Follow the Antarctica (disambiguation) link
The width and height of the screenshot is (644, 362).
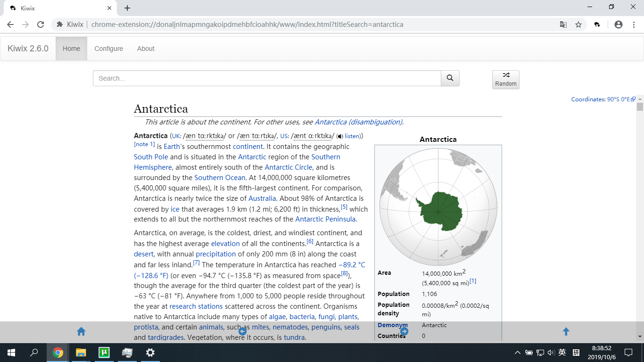[358, 122]
